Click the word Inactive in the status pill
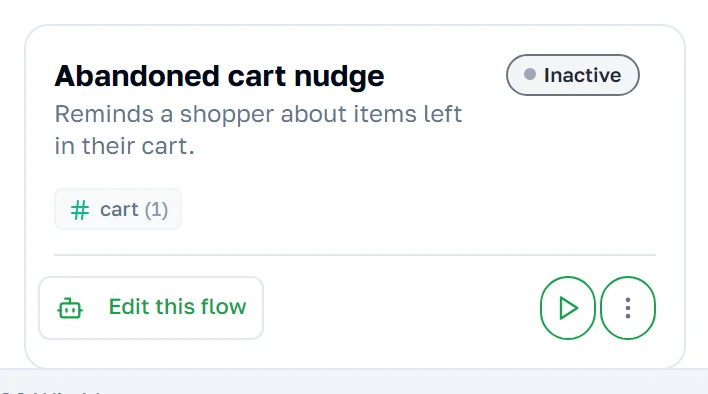The height and width of the screenshot is (394, 708). coord(582,75)
